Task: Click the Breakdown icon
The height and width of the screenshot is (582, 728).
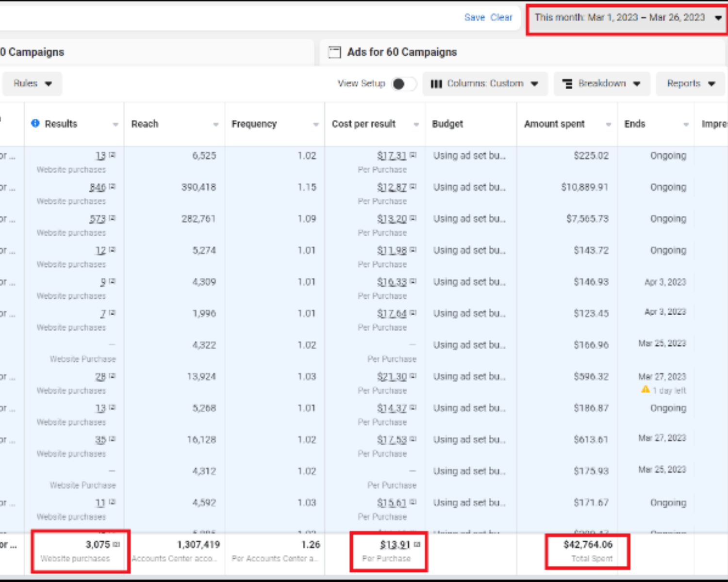Action: point(567,84)
